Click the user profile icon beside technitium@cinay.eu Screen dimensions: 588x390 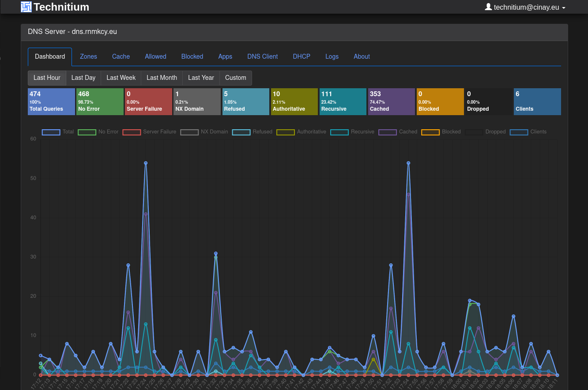point(488,7)
